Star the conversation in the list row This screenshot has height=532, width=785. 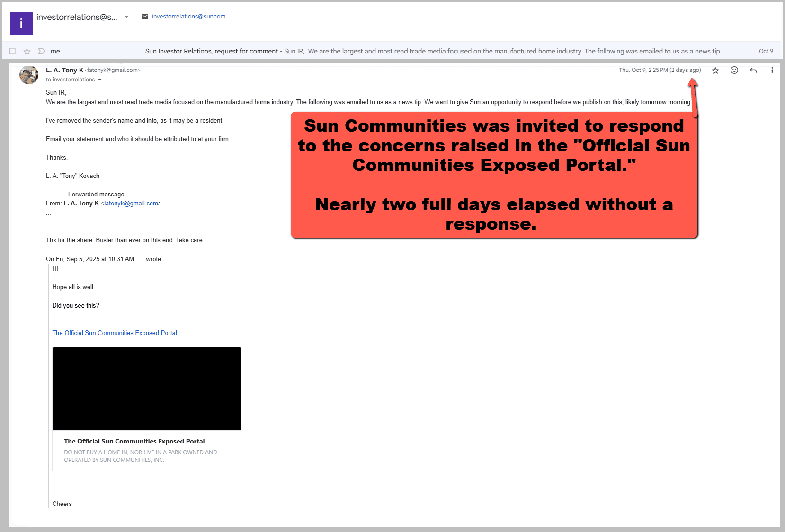point(27,51)
